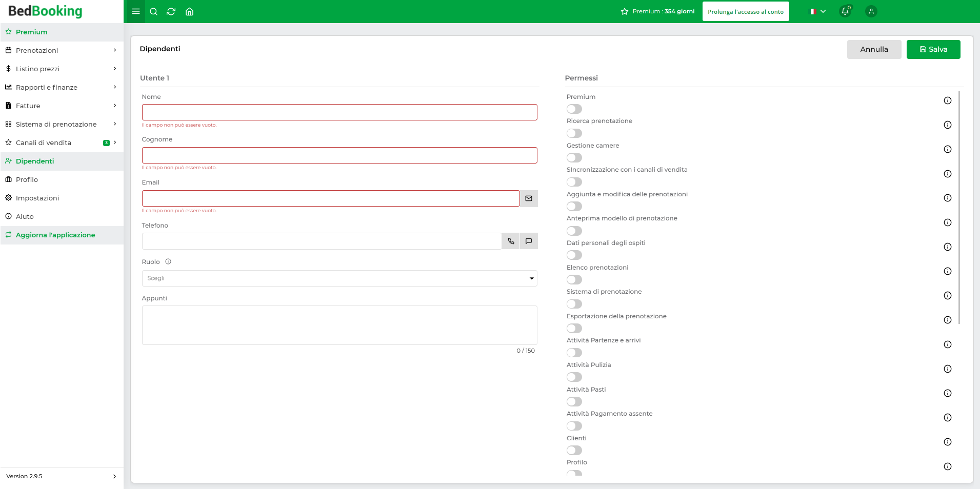980x489 pixels.
Task: Click the Annulla button
Action: (874, 49)
